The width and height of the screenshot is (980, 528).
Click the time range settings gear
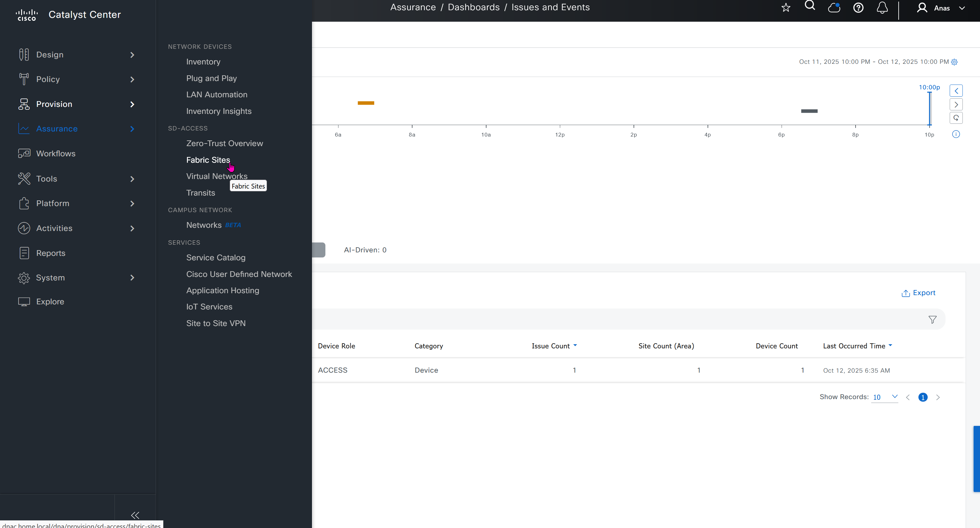point(954,62)
